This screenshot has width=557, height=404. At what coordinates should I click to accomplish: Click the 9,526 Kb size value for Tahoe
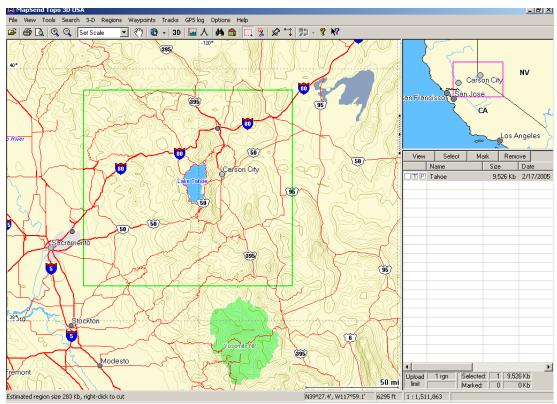click(x=504, y=177)
